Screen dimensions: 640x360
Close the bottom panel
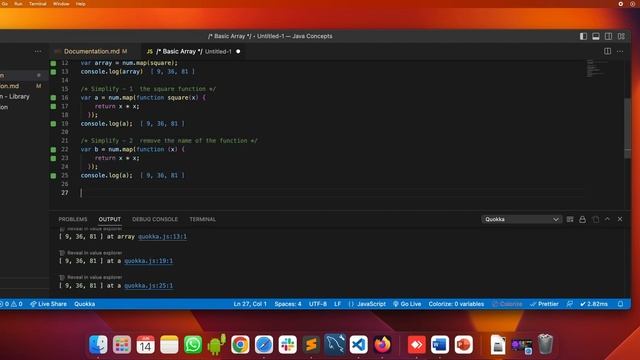click(620, 219)
